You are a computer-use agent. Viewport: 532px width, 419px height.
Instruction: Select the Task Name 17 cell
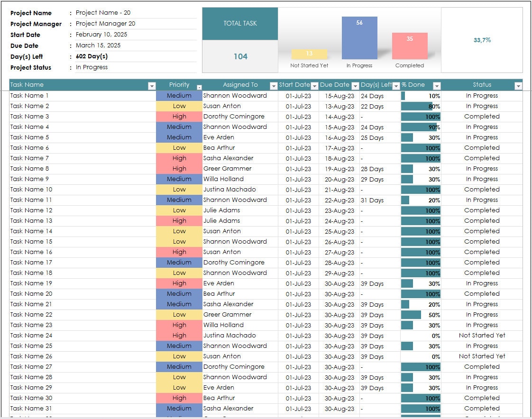click(83, 263)
